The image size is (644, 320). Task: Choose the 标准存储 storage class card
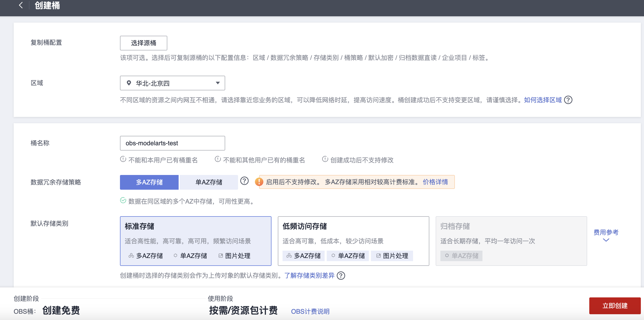click(x=195, y=241)
